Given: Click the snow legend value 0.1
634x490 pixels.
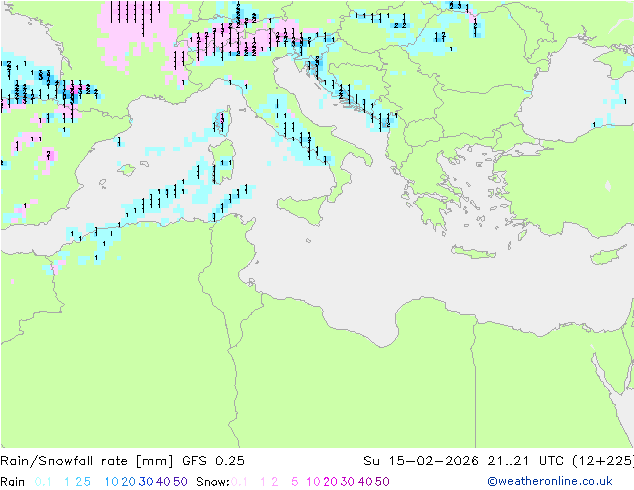Looking at the screenshot, I should (239, 482).
